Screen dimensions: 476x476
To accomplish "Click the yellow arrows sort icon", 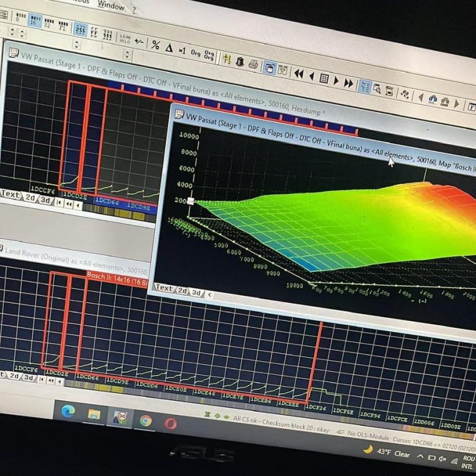I will 226,59.
